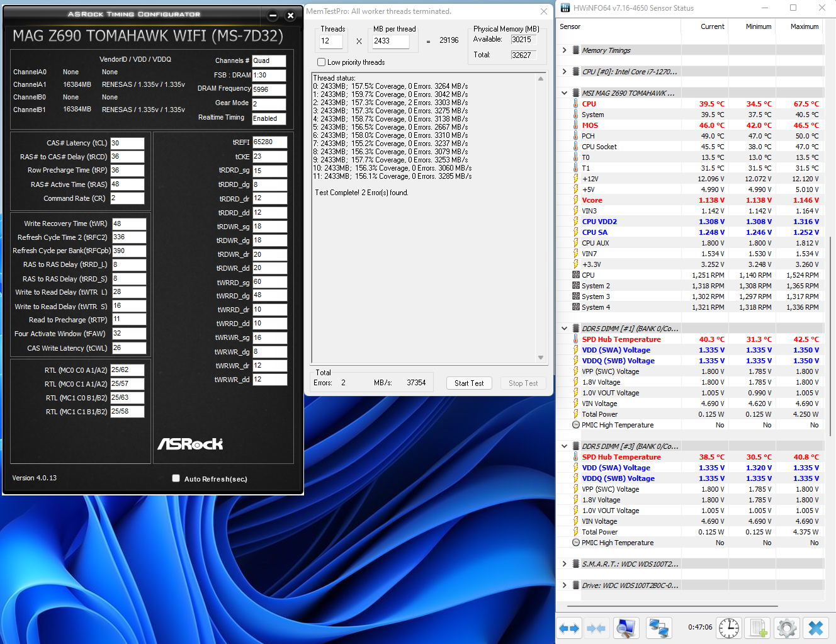Screen dimensions: 836x644
Task: Expand the Drive: WDC sensor group
Action: [x=565, y=585]
